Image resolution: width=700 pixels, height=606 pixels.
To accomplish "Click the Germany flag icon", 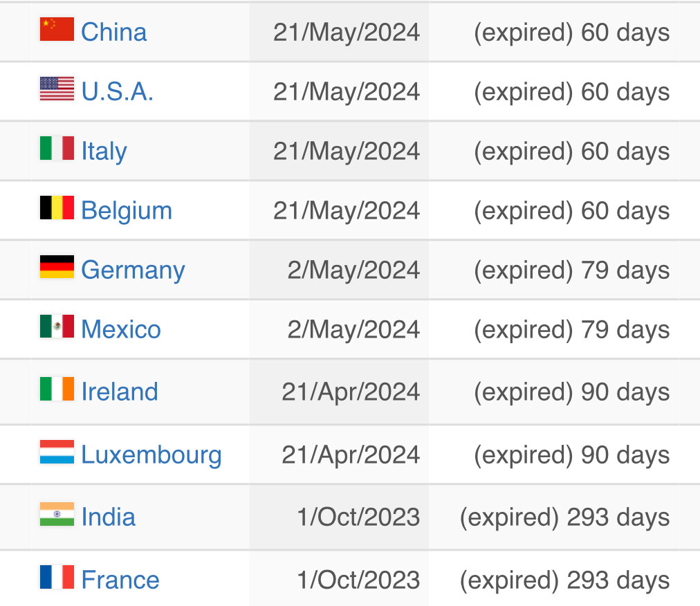I will coord(57,267).
